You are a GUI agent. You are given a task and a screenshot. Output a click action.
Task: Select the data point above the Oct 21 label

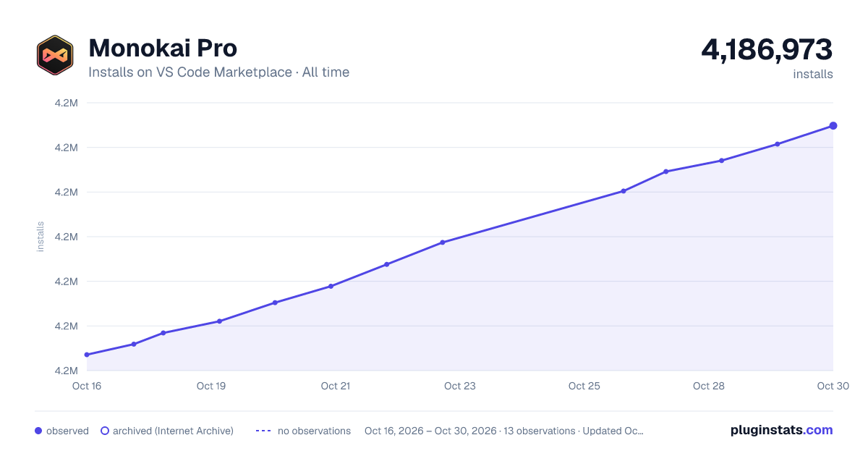331,286
